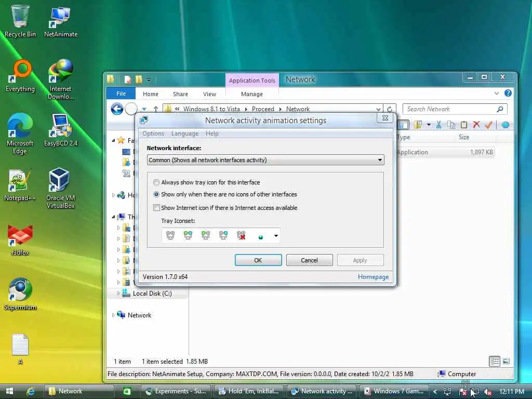Screen dimensions: 532x399
Task: Confirm settings with the OK button
Action: [258, 260]
